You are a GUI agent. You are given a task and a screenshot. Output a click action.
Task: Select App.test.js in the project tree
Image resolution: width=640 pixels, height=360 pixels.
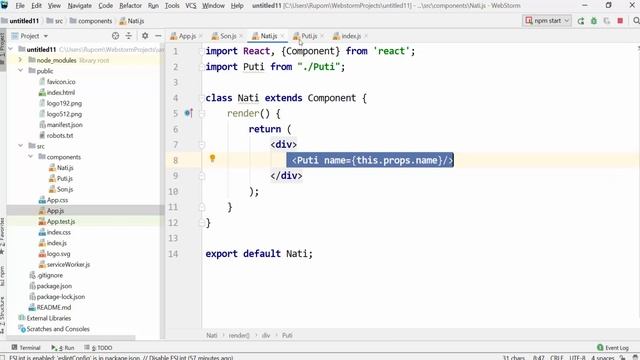(x=61, y=221)
